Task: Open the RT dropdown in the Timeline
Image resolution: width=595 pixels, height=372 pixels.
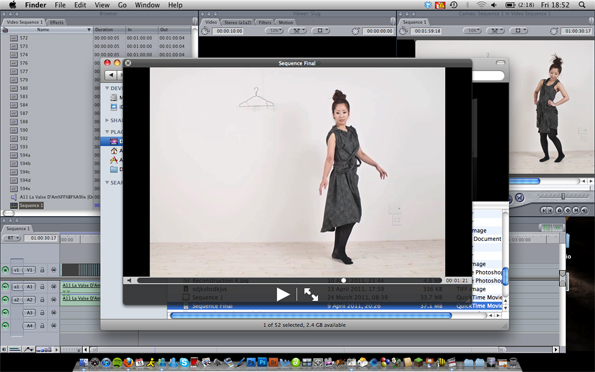Action: (x=12, y=238)
